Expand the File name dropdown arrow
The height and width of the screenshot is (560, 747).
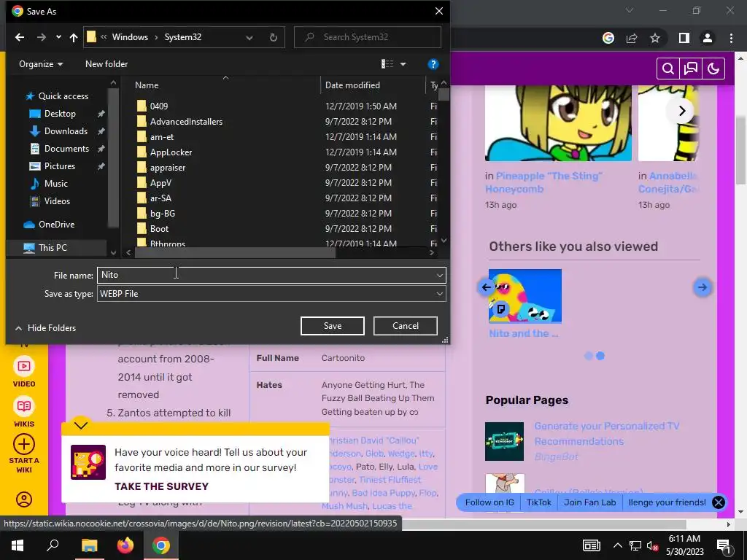[x=439, y=275]
